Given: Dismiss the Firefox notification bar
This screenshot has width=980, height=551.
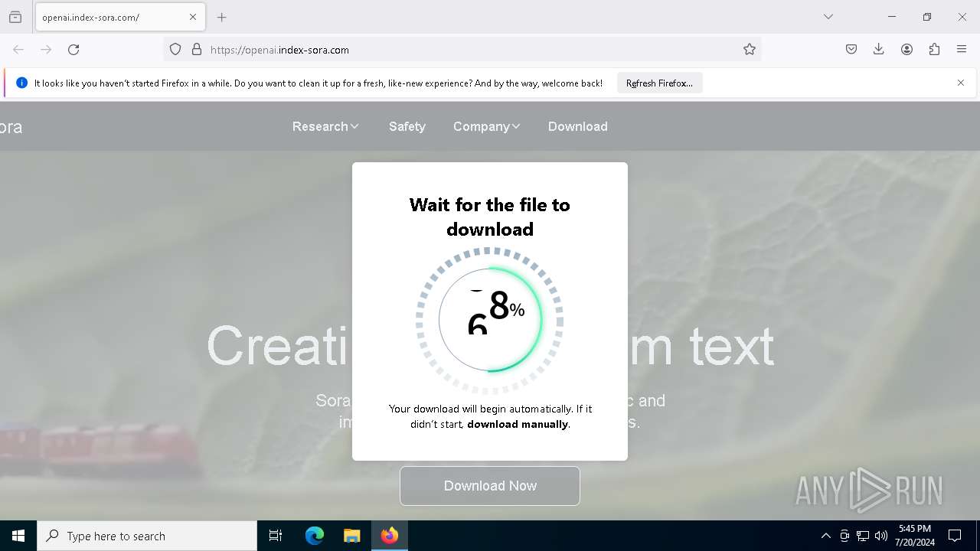Looking at the screenshot, I should coord(961,83).
